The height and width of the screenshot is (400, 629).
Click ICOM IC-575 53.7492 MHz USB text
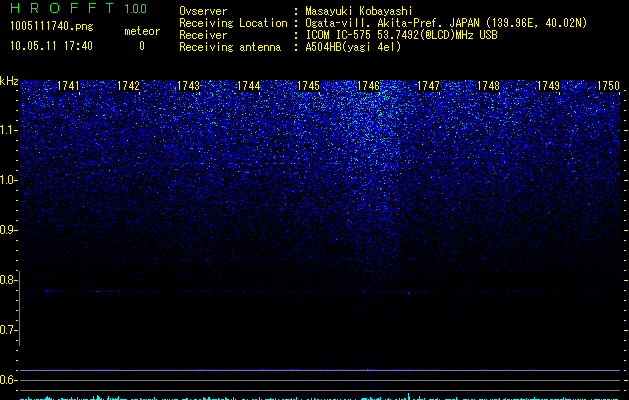(x=401, y=35)
